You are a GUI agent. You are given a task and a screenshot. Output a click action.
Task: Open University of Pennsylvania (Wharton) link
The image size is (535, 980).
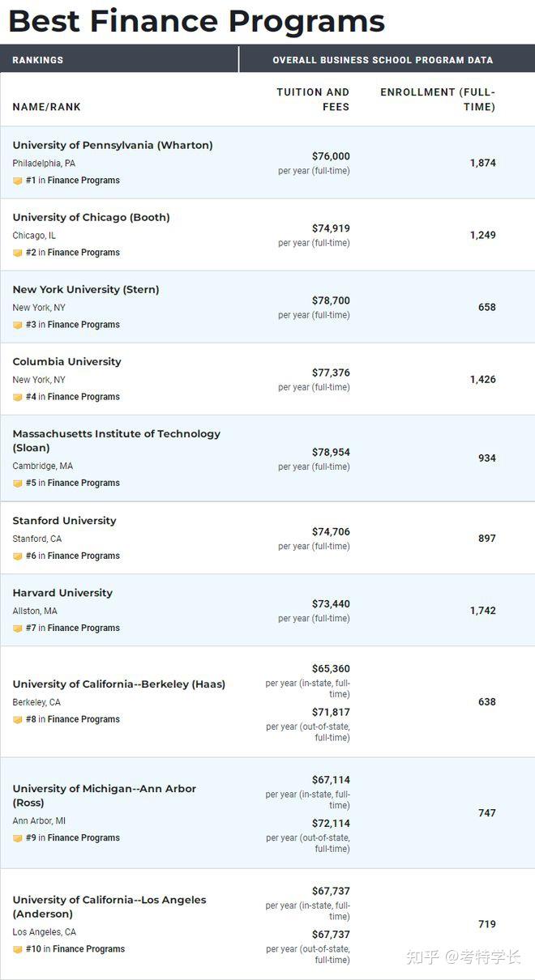(x=113, y=146)
